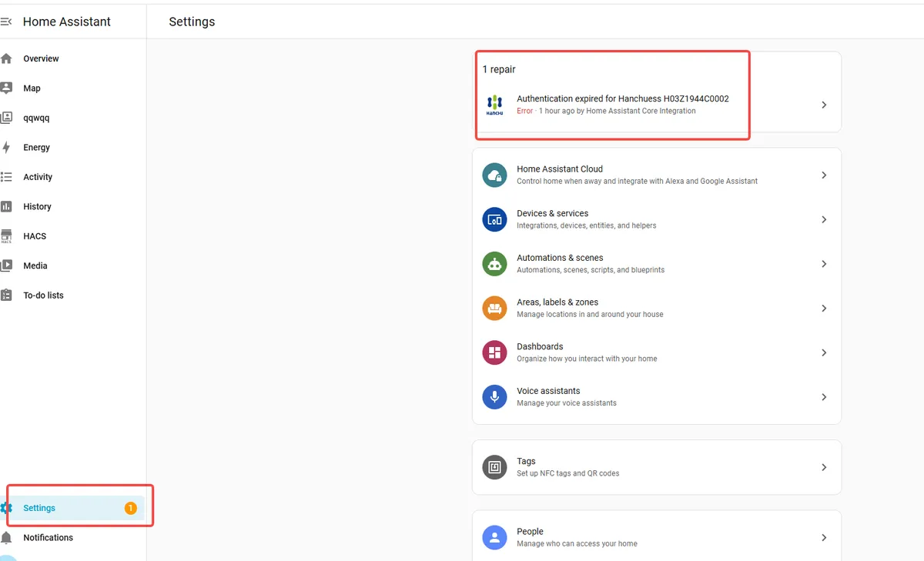
Task: Open Areas, labels & zones settings
Action: [657, 308]
